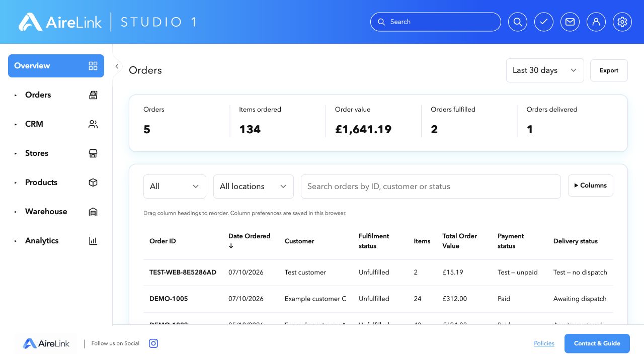Click the Contact & Guide button
Image resolution: width=644 pixels, height=362 pixels.
pyautogui.click(x=597, y=343)
